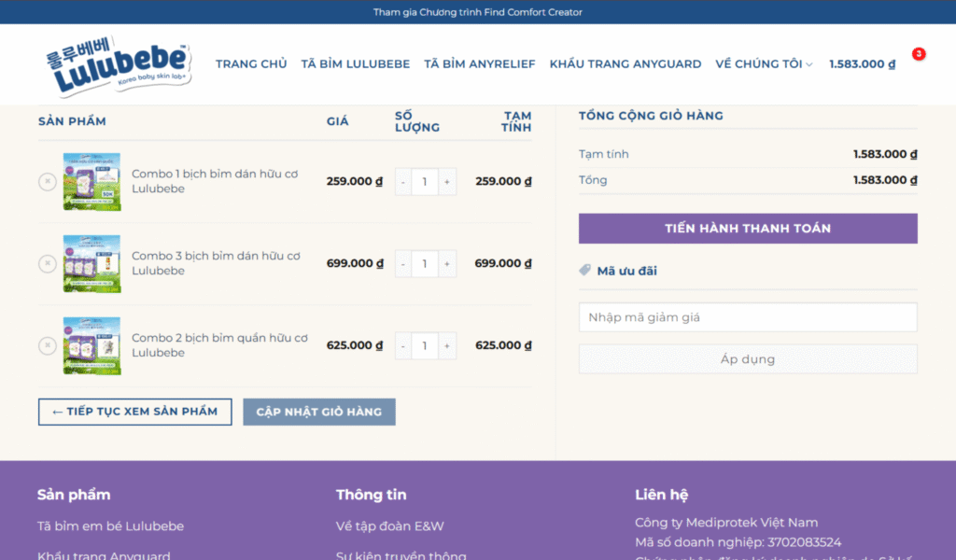Viewport: 956px width, 560px height.
Task: Go to Trang Chủ menu item
Action: pyautogui.click(x=251, y=64)
